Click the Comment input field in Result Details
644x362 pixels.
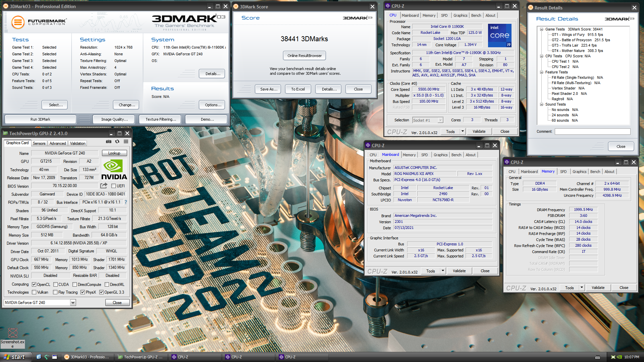(592, 132)
